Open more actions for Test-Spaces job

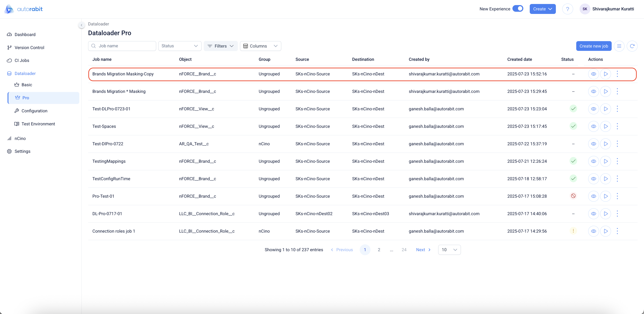617,126
